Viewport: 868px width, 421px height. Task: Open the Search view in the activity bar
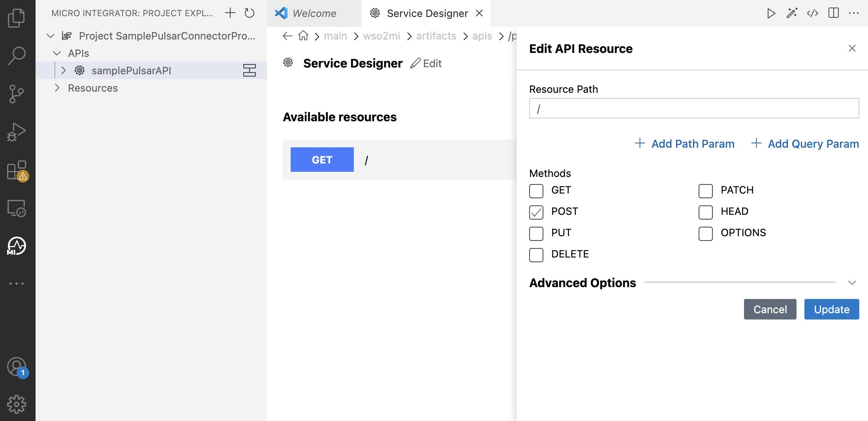click(17, 56)
